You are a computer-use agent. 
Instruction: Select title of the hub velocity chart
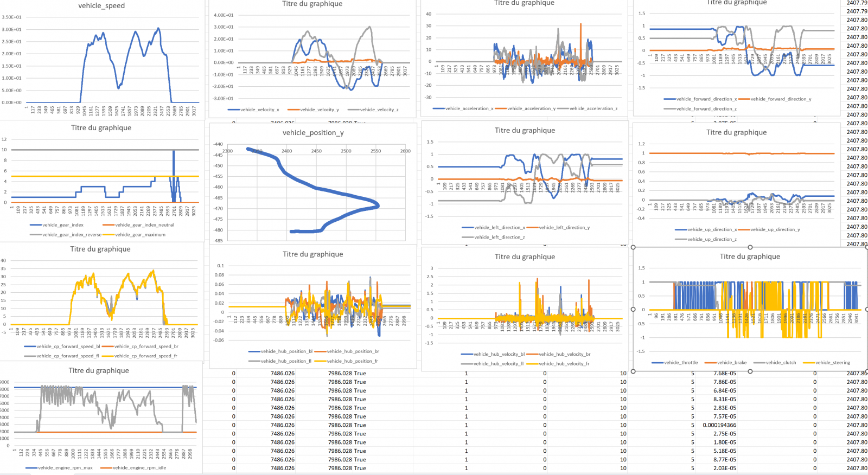525,257
